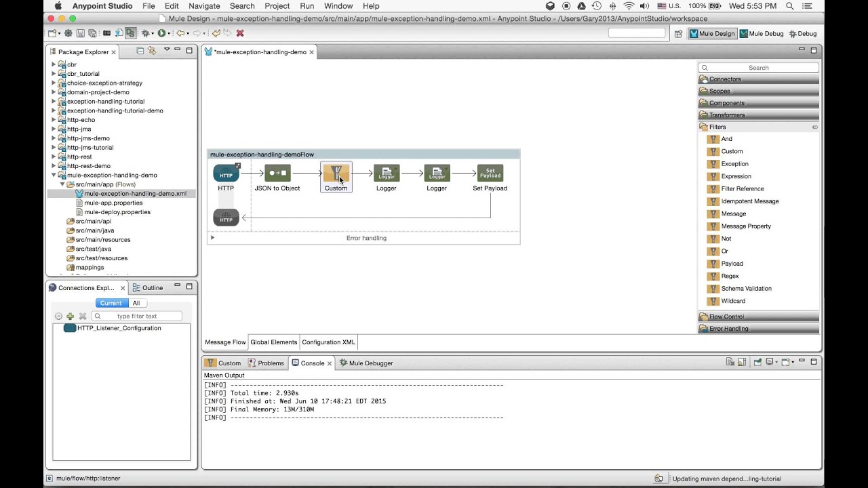Image resolution: width=868 pixels, height=488 pixels.
Task: Close the Console tab
Action: click(330, 363)
